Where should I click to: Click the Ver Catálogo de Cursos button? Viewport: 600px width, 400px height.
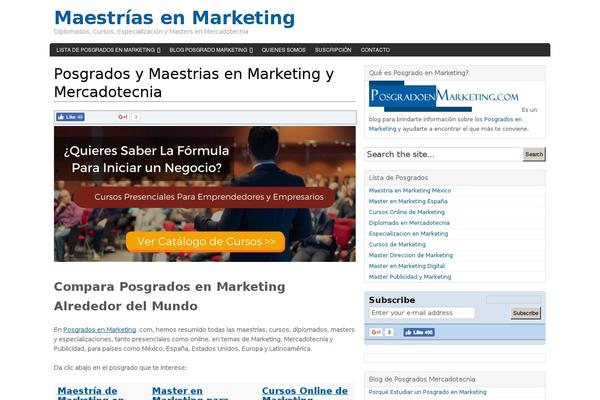point(205,242)
